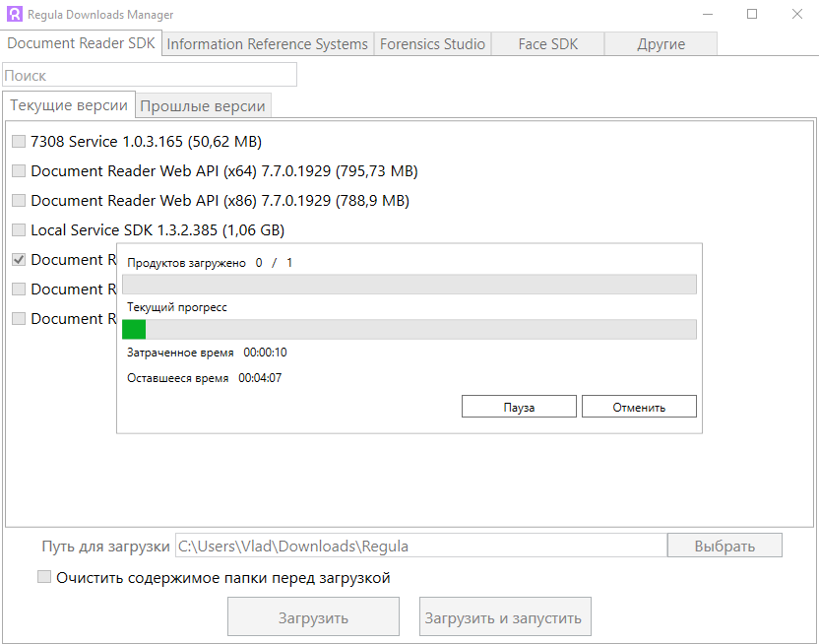Maximize the Regula Downloads Manager window
Screen dimensions: 819x644
pos(752,14)
